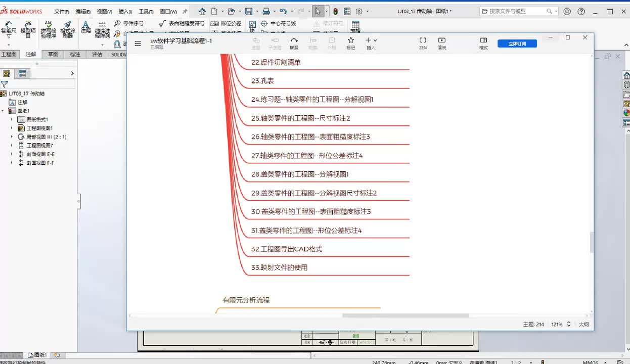Add a Surface Finish symbol (表面粗糙度符号)

[x=182, y=23]
